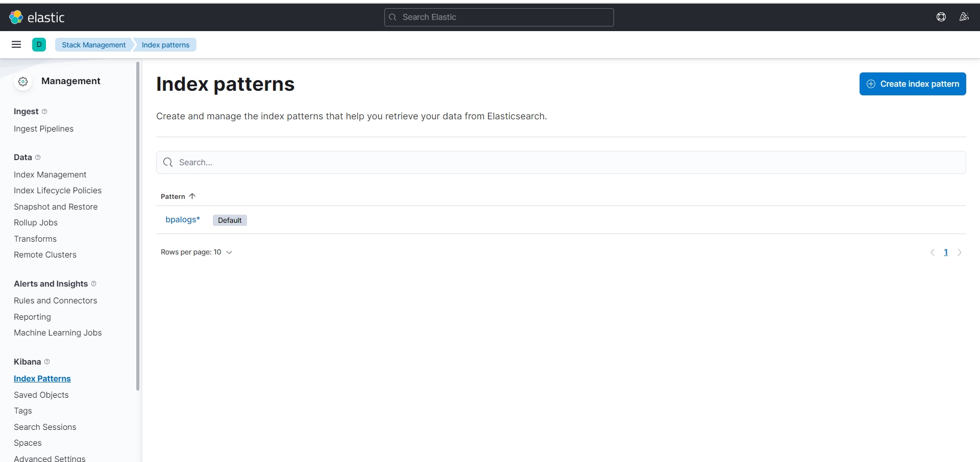This screenshot has width=980, height=462.
Task: Click the info icon beside Ingest
Action: pyautogui.click(x=44, y=111)
